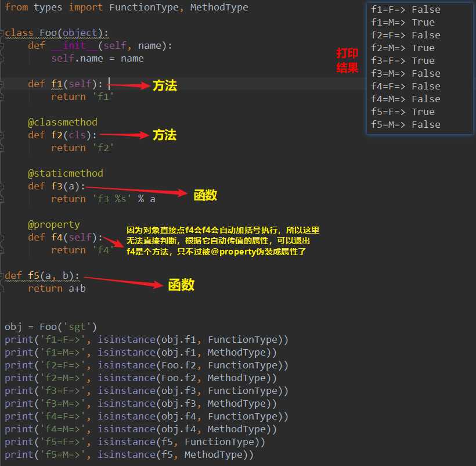Click the 'return a+b' line
Screen dimensions: 476x466
pos(57,288)
